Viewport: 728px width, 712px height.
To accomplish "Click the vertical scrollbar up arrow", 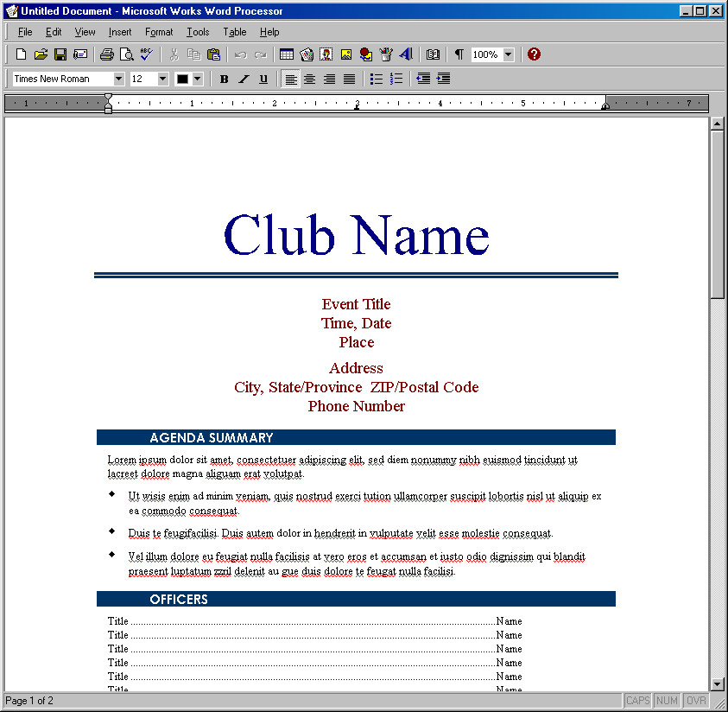I will [717, 124].
